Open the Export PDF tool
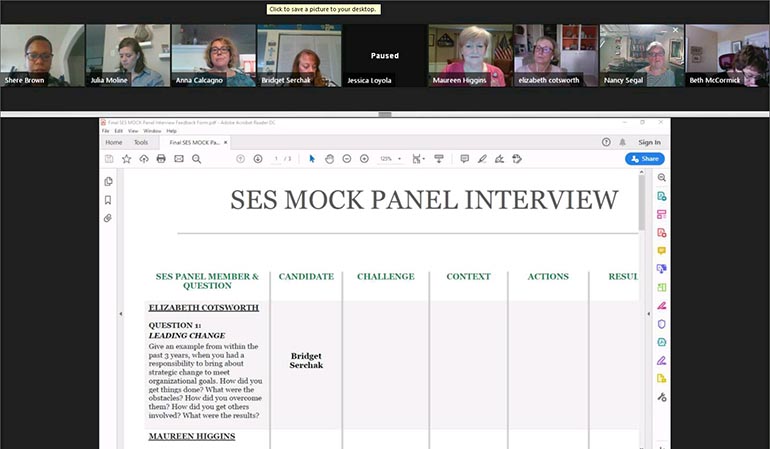Viewport: 770px width, 449px height. point(661,196)
